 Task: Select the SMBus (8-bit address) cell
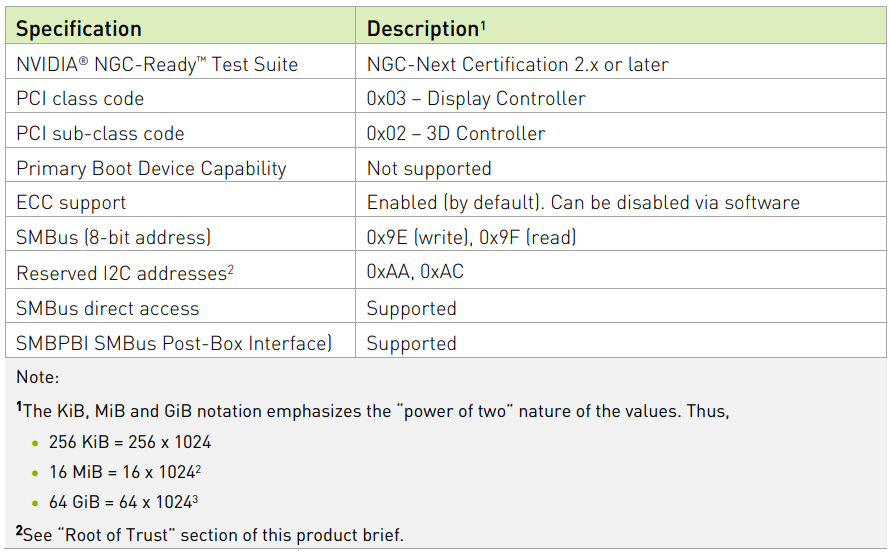point(180,234)
